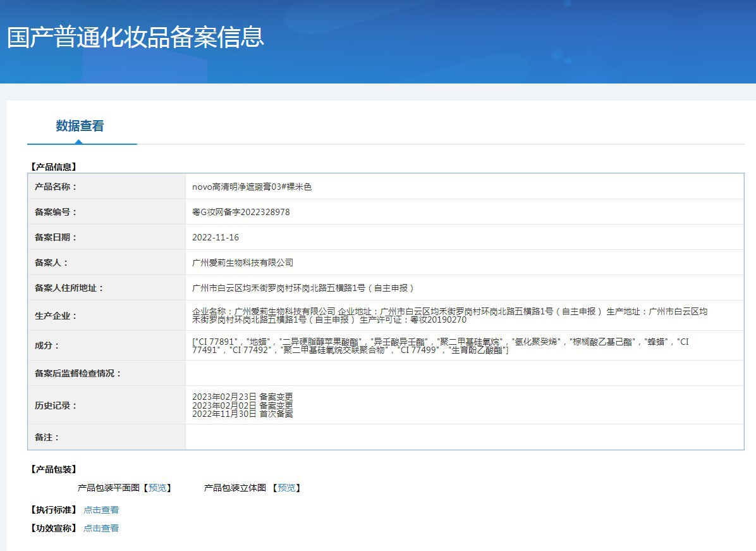Click the 产品包装立体图 label text
Screen dimensions: 756x551
(235, 488)
